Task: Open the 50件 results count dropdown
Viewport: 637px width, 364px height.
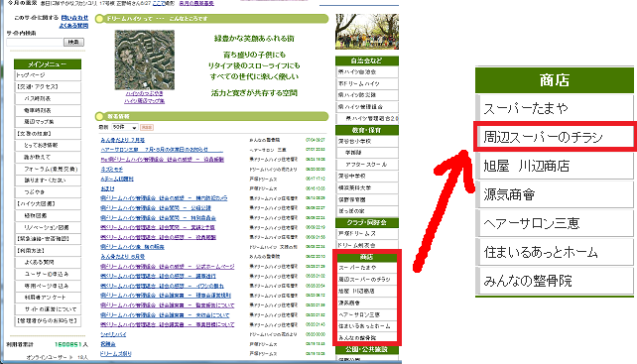Action: point(125,128)
